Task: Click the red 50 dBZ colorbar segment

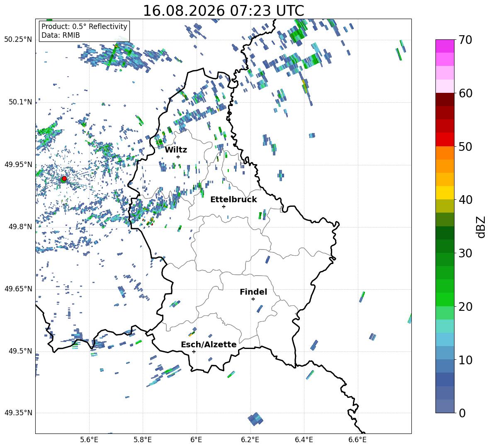Action: pyautogui.click(x=445, y=140)
